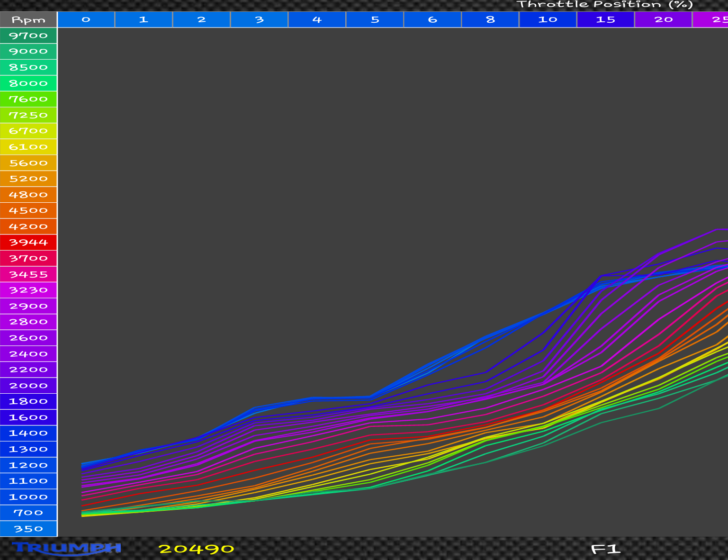Select the 6100 Rpm yellow cell
The width and height of the screenshot is (728, 560).
click(28, 147)
